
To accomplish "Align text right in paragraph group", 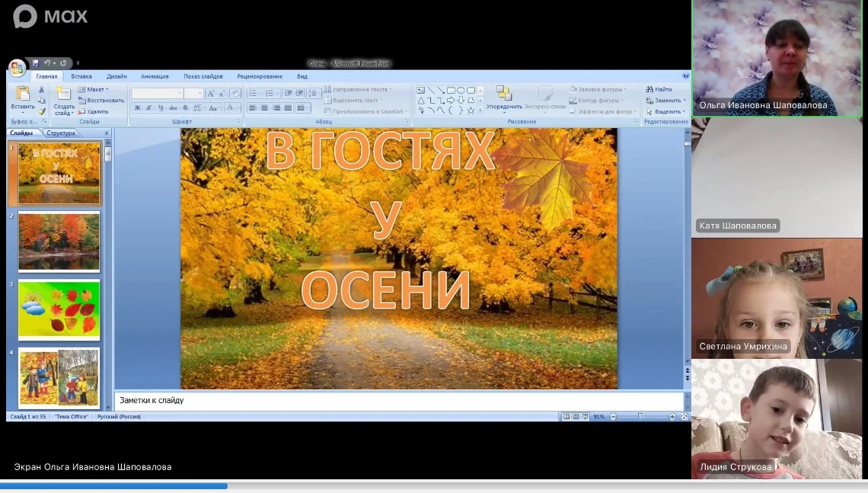I will tap(276, 108).
